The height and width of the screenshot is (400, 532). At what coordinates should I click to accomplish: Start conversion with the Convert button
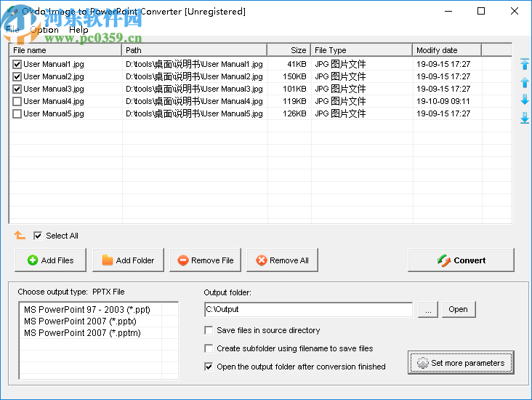[x=461, y=260]
